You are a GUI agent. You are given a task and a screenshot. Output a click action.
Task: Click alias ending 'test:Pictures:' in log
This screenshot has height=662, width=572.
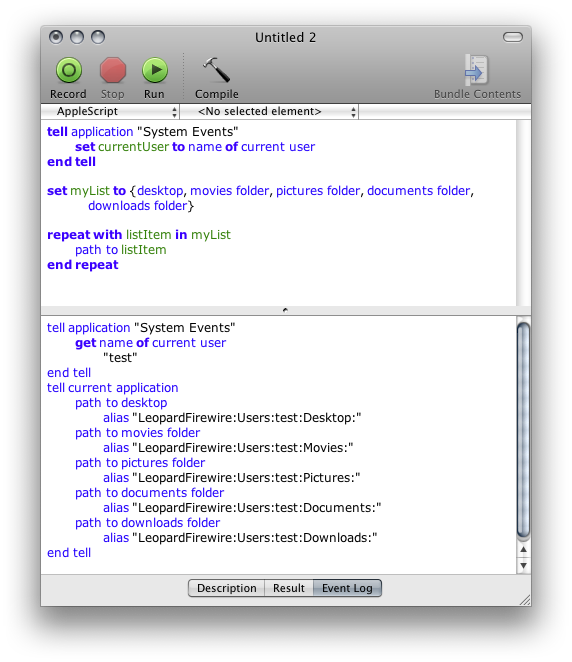232,478
